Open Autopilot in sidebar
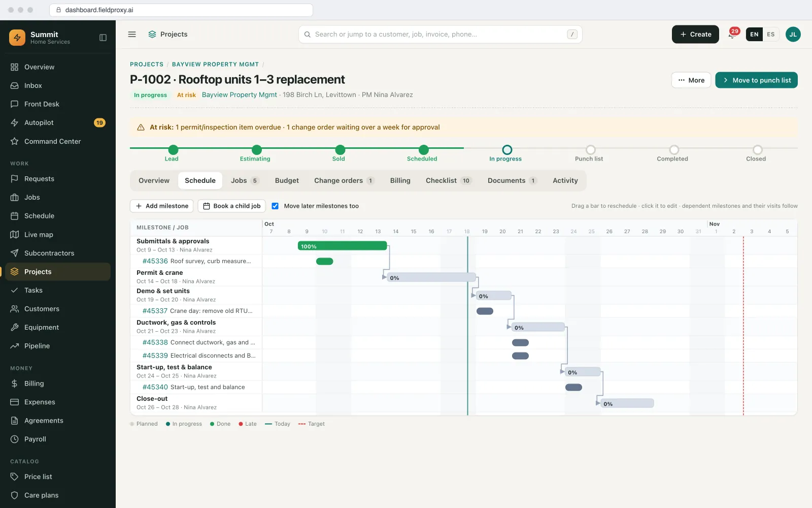This screenshot has height=508, width=812. point(58,123)
